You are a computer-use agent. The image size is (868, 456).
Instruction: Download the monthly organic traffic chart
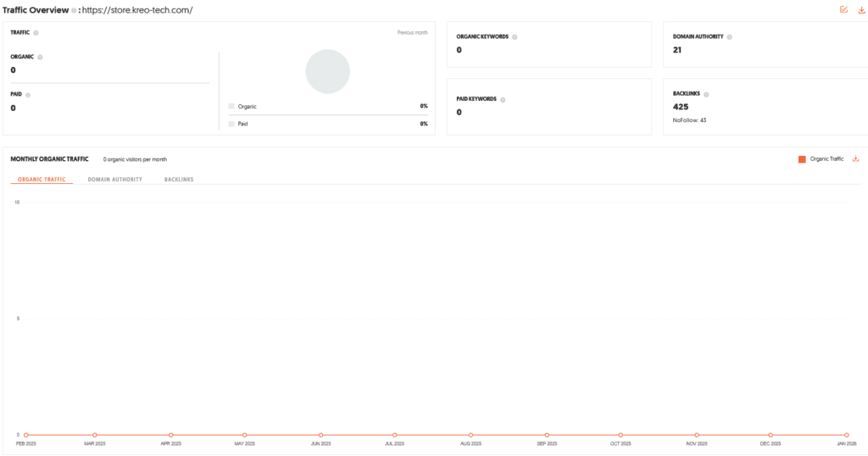tap(855, 158)
